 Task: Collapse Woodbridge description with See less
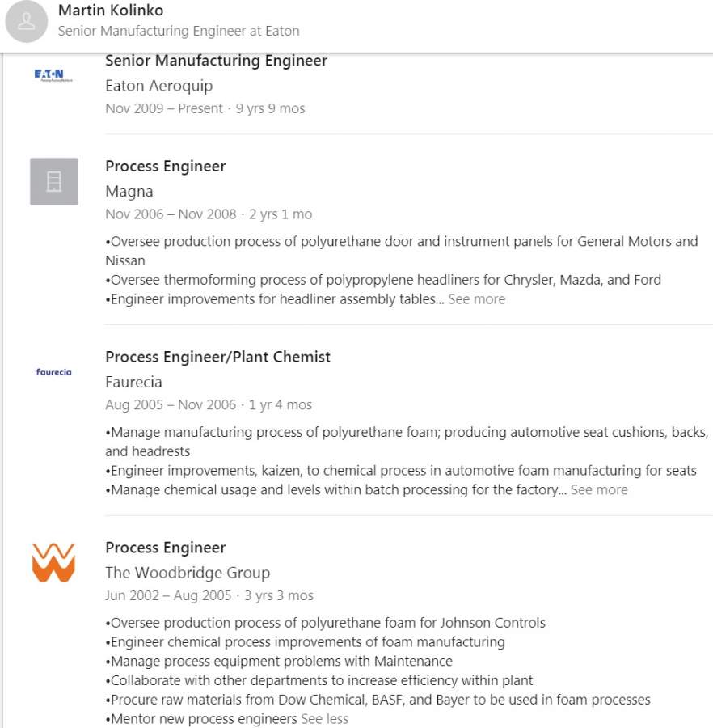(324, 719)
